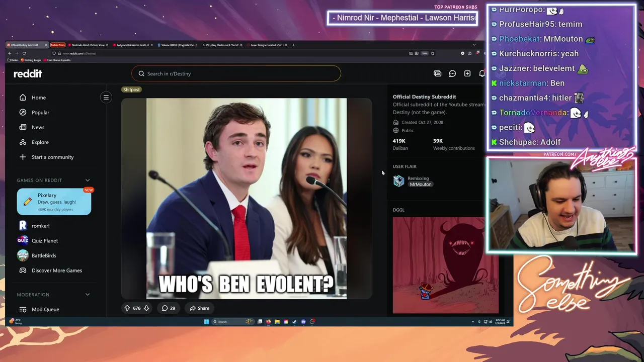Image resolution: width=644 pixels, height=362 pixels.
Task: Downvote the Ben Evolent post
Action: point(146,308)
